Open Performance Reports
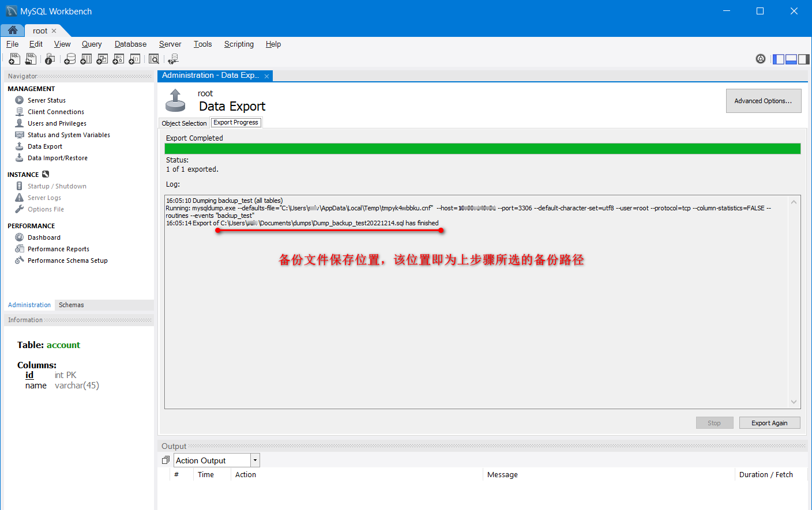Viewport: 812px width, 510px height. (x=58, y=249)
